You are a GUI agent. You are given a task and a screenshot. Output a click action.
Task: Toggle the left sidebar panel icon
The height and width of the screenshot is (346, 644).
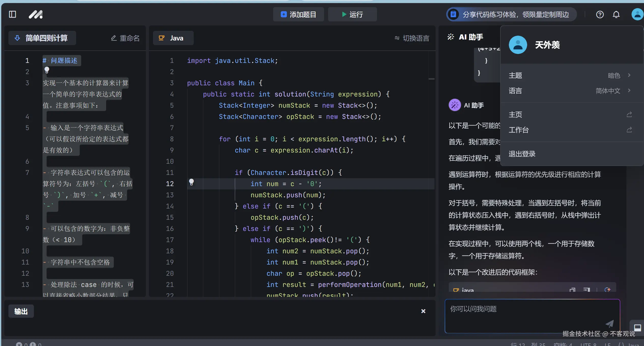12,15
